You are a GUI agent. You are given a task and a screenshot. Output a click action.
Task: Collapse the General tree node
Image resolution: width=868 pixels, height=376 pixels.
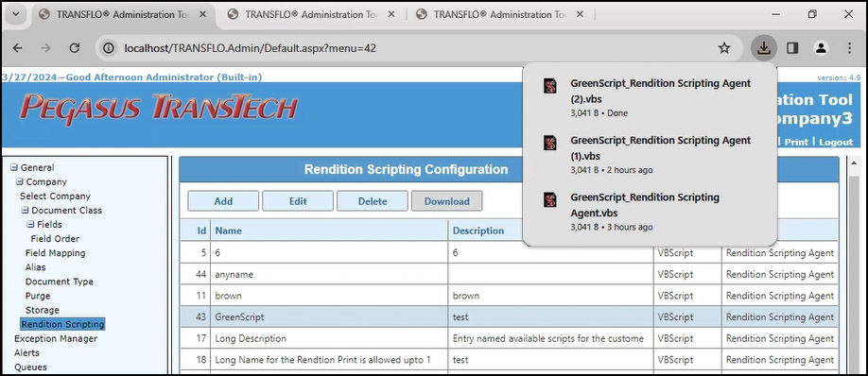14,167
